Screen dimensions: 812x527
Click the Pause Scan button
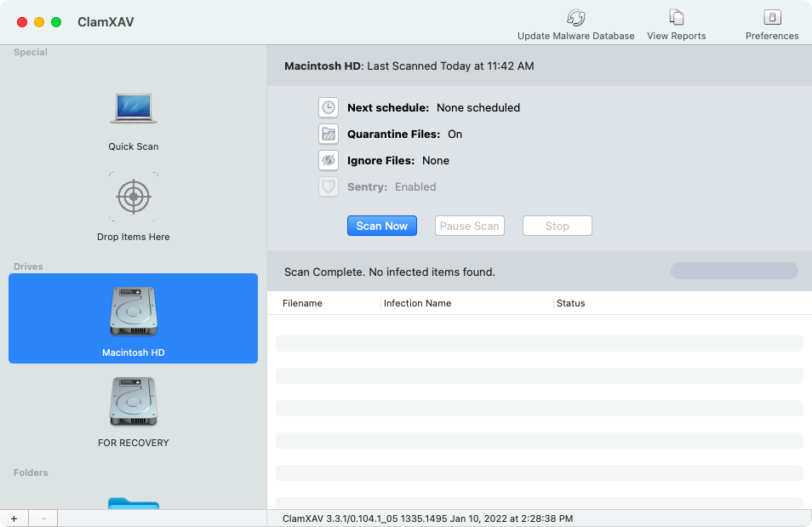click(470, 226)
